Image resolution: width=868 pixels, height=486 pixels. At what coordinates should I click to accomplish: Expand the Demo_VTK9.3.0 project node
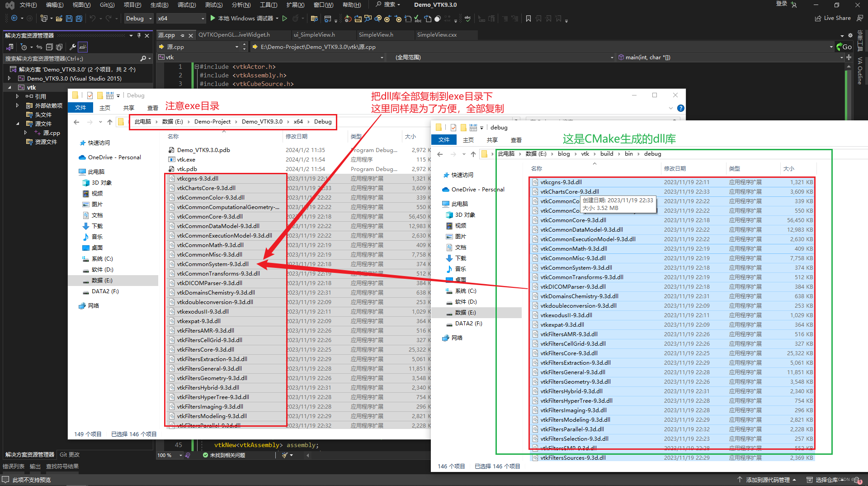(x=9, y=78)
